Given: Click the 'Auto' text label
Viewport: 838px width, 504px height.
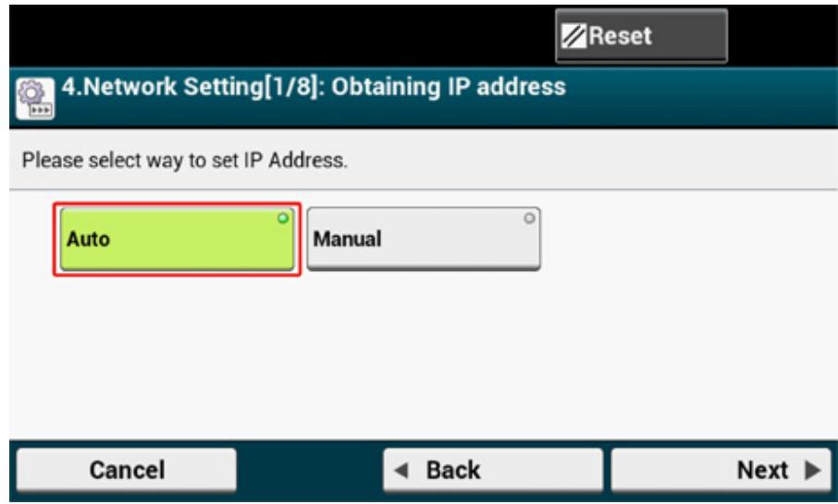Looking at the screenshot, I should (x=88, y=239).
